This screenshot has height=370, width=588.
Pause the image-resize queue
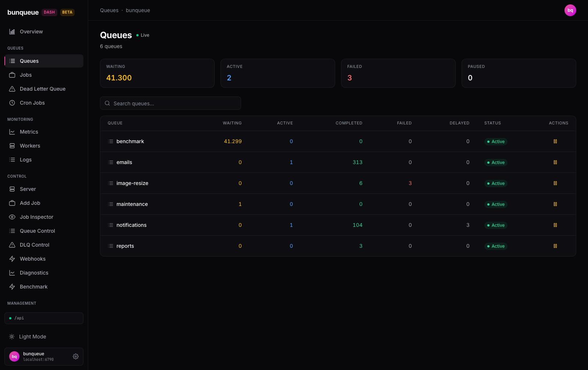pyautogui.click(x=555, y=183)
